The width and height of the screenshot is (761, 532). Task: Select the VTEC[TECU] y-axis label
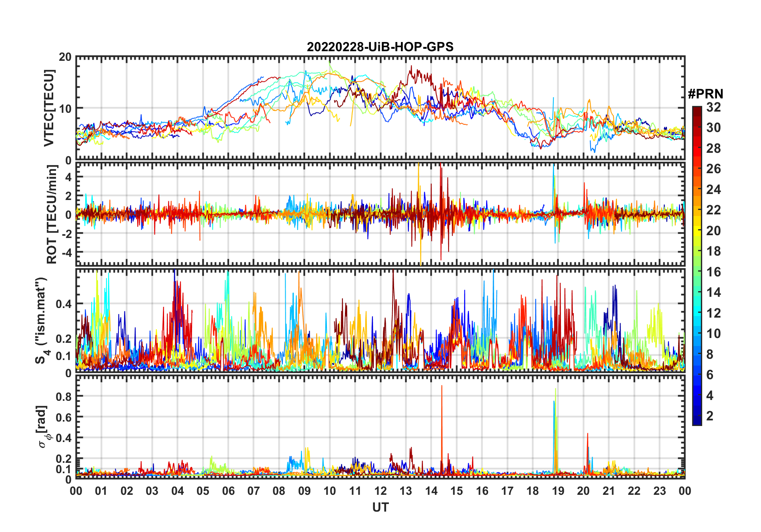[49, 108]
